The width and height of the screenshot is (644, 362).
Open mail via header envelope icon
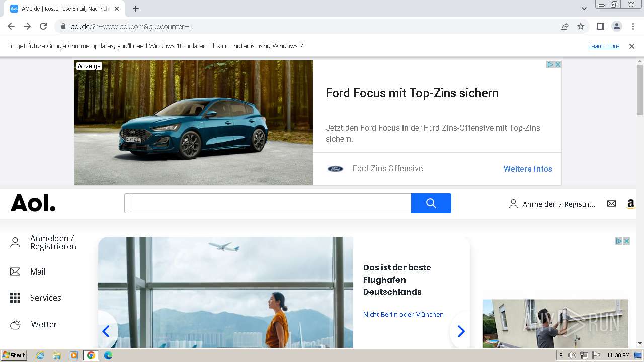click(611, 203)
